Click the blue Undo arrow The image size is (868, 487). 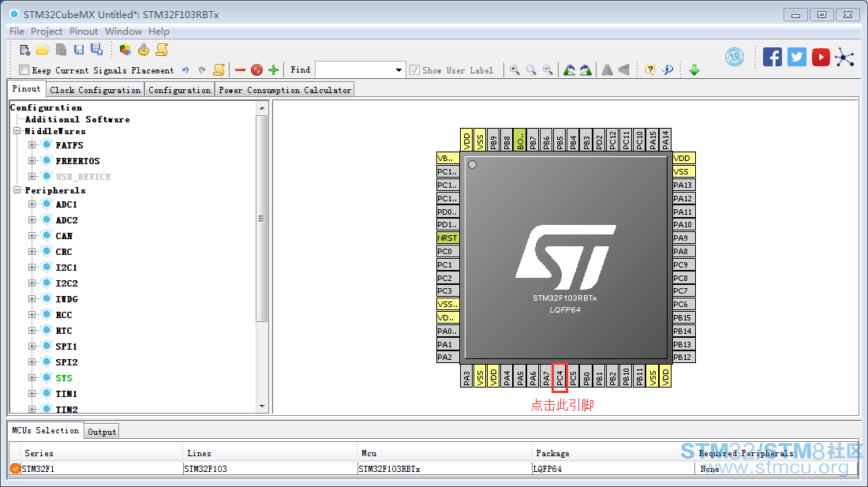coord(185,70)
